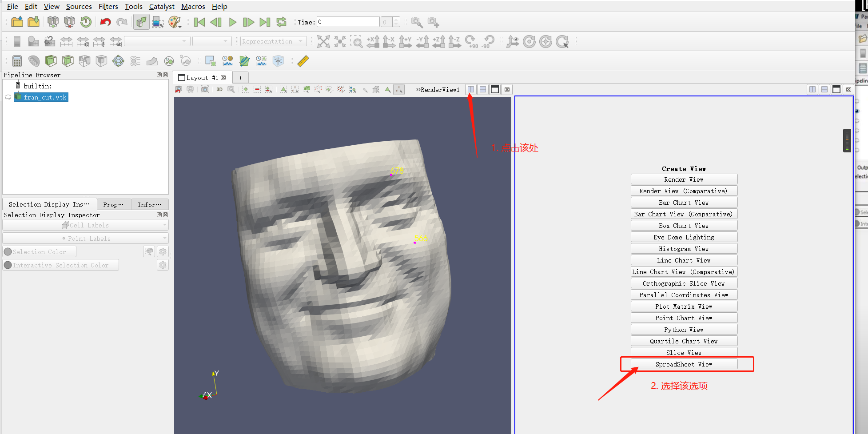Click the Selection Color swatch
The width and height of the screenshot is (868, 434).
39,251
